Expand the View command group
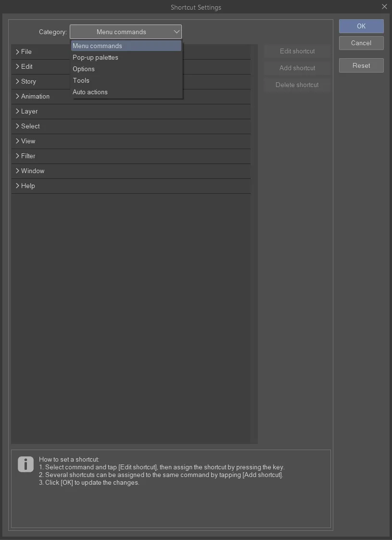 [x=18, y=141]
